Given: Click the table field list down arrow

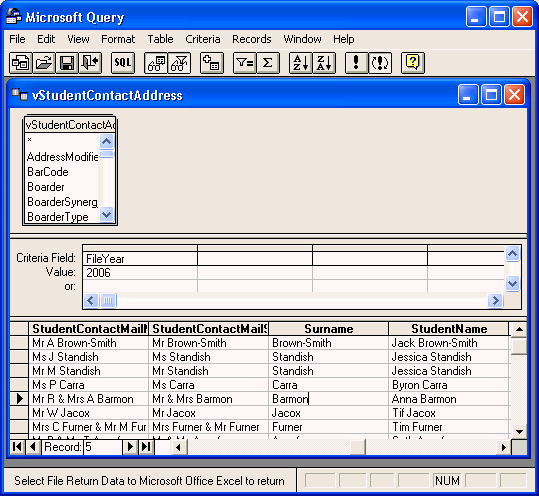Looking at the screenshot, I should pyautogui.click(x=107, y=215).
